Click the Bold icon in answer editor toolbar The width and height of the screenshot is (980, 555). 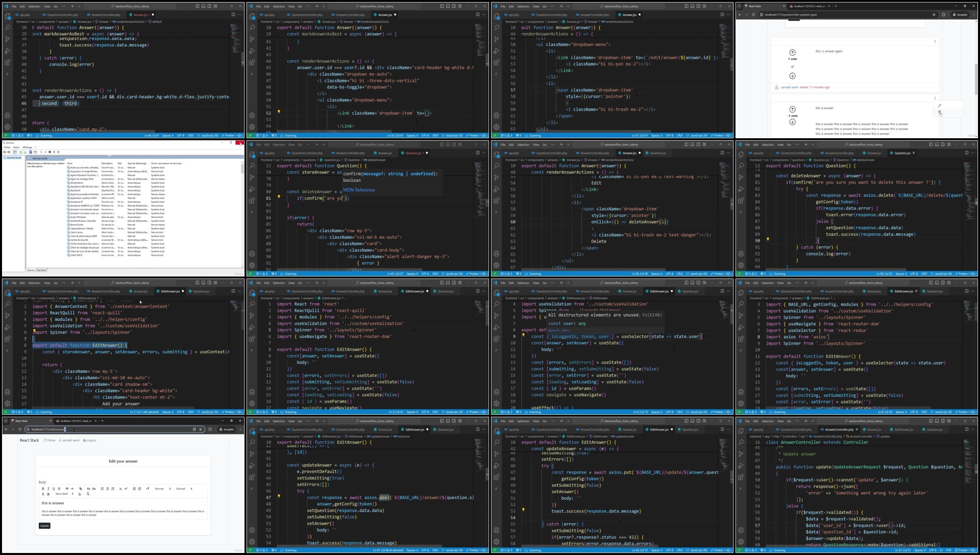coord(43,489)
